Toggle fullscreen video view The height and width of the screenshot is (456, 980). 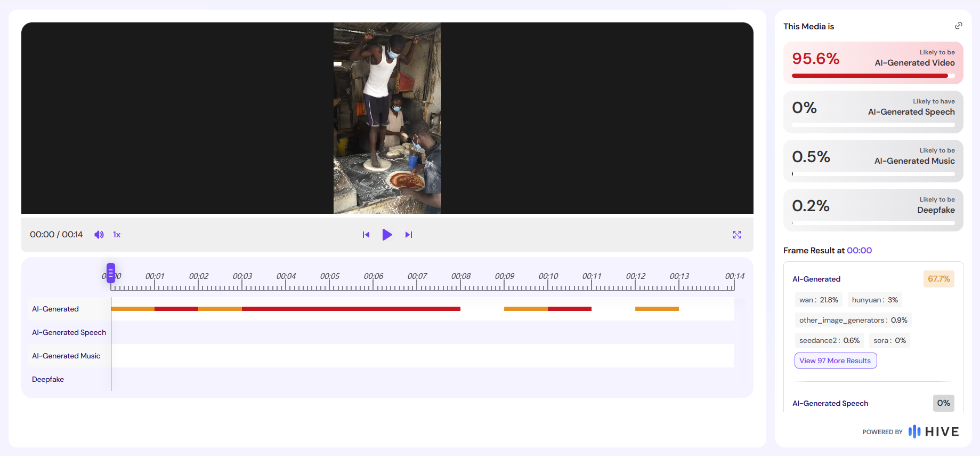click(737, 235)
